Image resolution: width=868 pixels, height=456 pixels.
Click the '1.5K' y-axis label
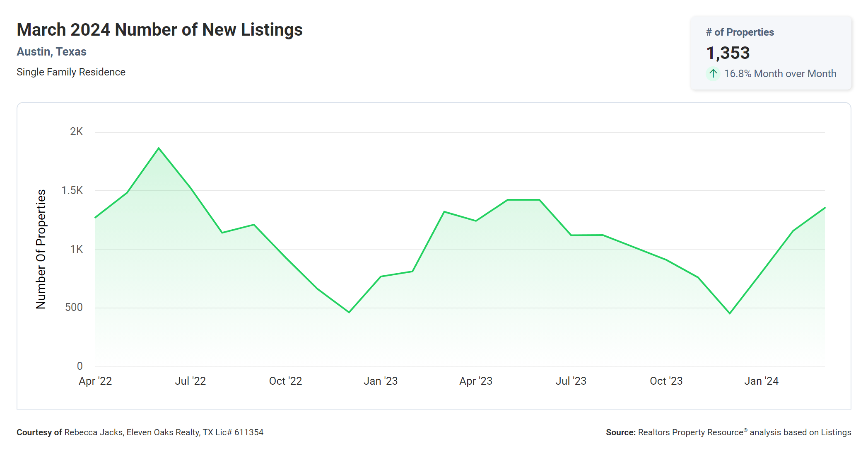click(x=72, y=190)
